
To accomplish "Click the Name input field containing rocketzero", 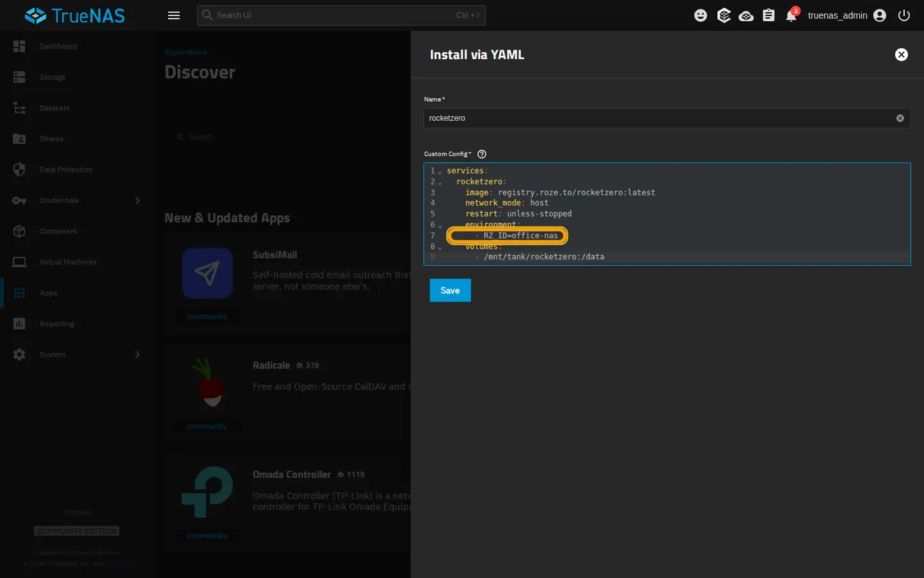I will (x=660, y=118).
